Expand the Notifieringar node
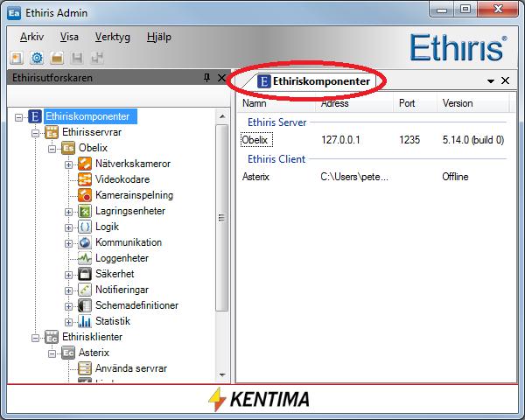This screenshot has width=525, height=420. click(68, 290)
